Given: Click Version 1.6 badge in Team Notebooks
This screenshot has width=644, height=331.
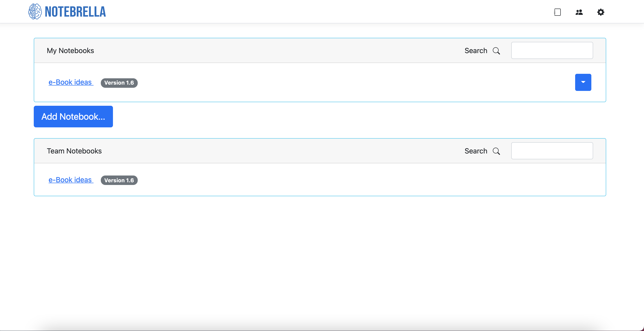Looking at the screenshot, I should tap(119, 180).
